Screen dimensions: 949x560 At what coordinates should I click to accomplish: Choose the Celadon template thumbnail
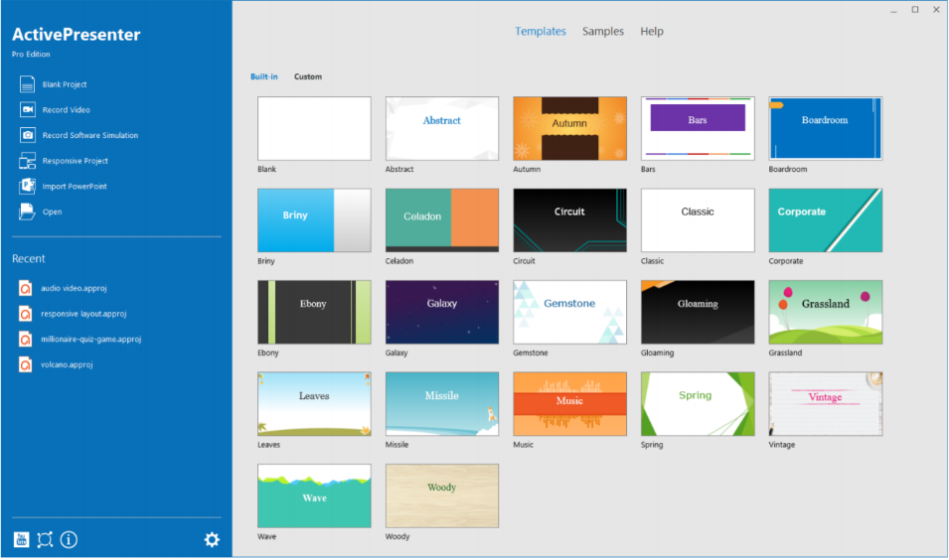tap(442, 220)
